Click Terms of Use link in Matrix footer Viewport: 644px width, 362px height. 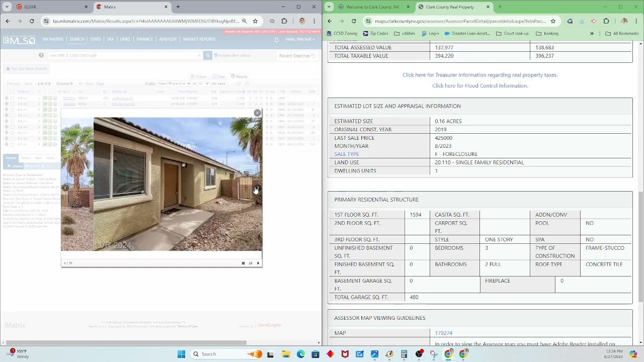[187, 326]
